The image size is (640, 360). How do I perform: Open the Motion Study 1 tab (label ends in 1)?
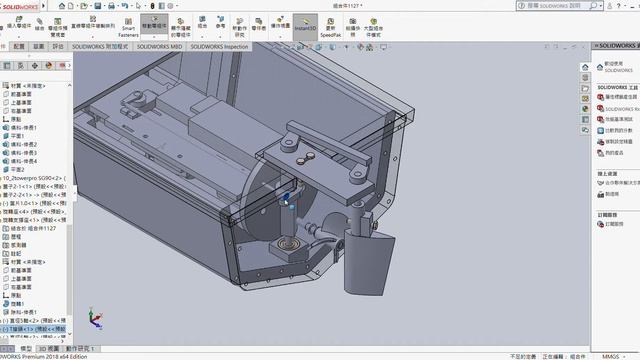(80, 349)
